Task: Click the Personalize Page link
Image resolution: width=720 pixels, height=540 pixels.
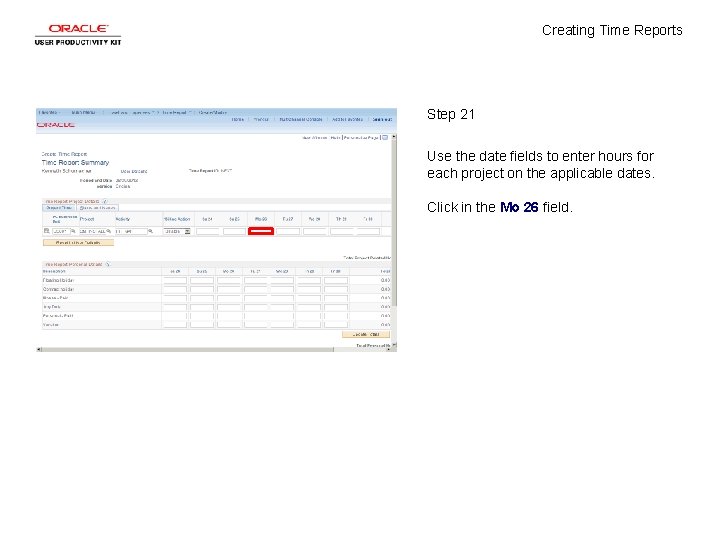Action: point(361,138)
